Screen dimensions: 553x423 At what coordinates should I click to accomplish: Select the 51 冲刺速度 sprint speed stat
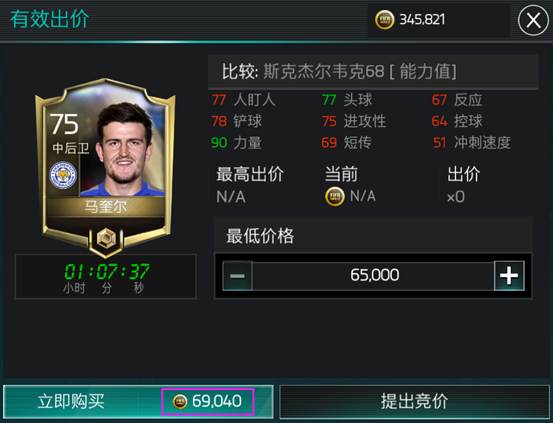click(x=472, y=143)
